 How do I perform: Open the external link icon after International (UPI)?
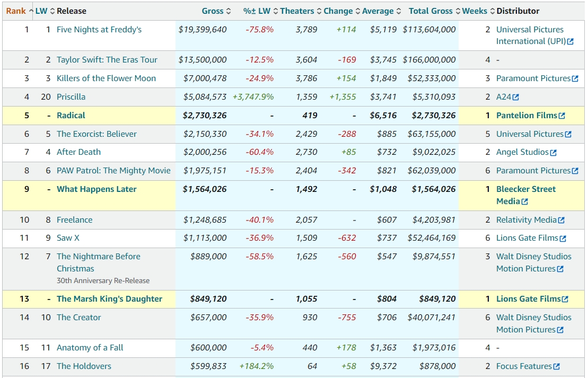tap(571, 42)
